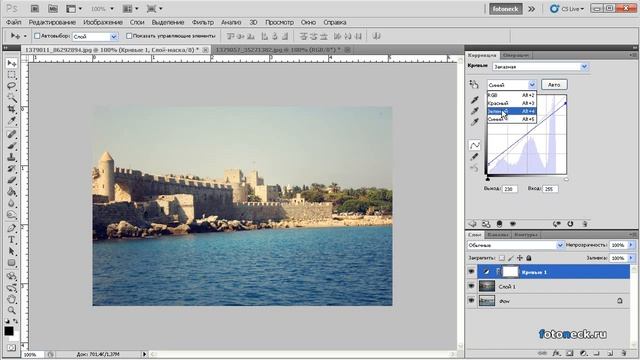
Task: Select the Zoom tool
Action: coord(11,311)
